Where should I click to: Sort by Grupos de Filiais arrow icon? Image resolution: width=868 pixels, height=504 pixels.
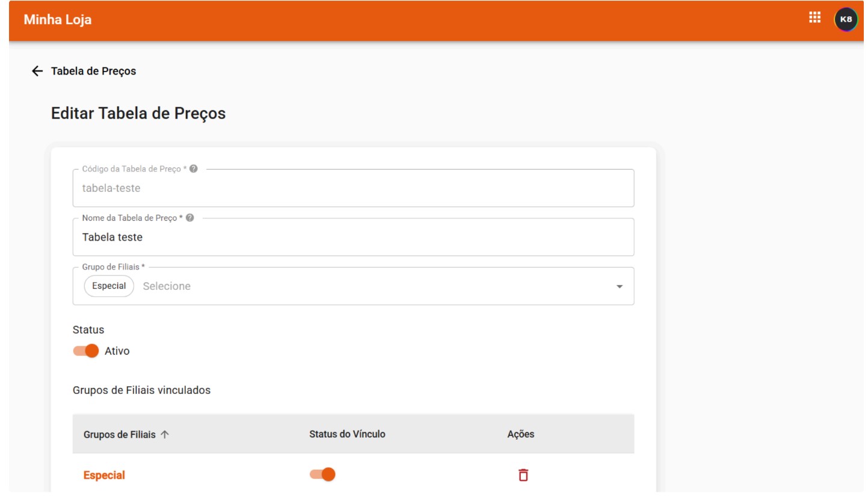tap(165, 434)
